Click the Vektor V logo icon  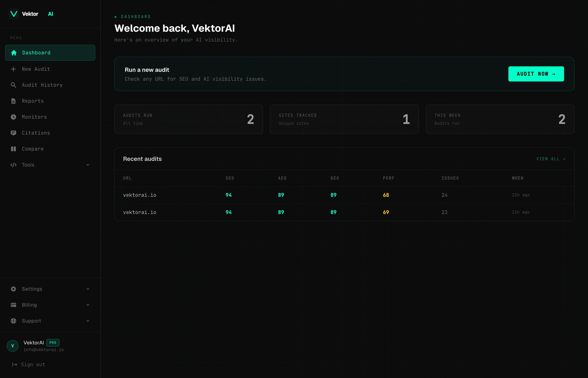(14, 14)
